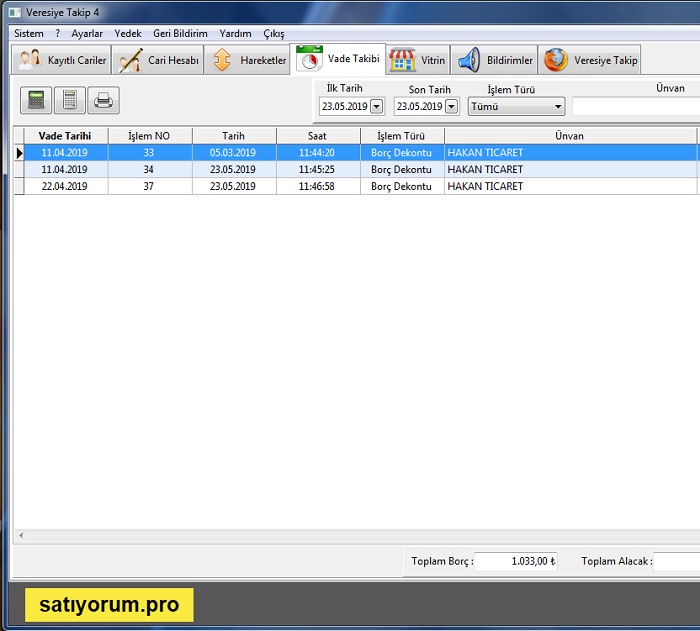The image size is (700, 631).
Task: Sort by the Ünvan column header
Action: click(570, 136)
